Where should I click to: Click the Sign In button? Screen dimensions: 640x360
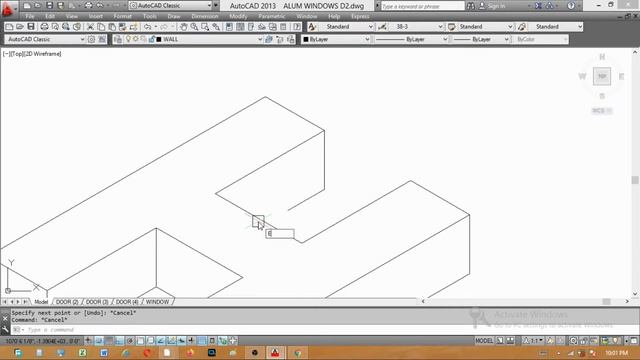click(493, 6)
